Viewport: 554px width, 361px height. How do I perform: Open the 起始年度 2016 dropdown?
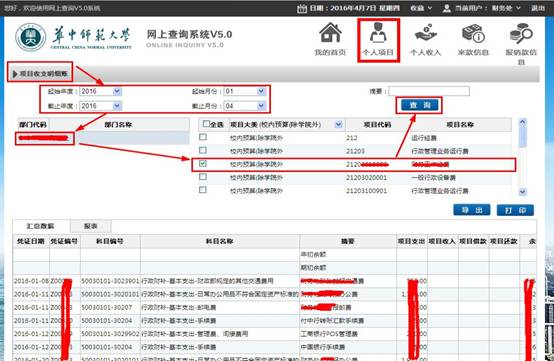click(x=117, y=91)
